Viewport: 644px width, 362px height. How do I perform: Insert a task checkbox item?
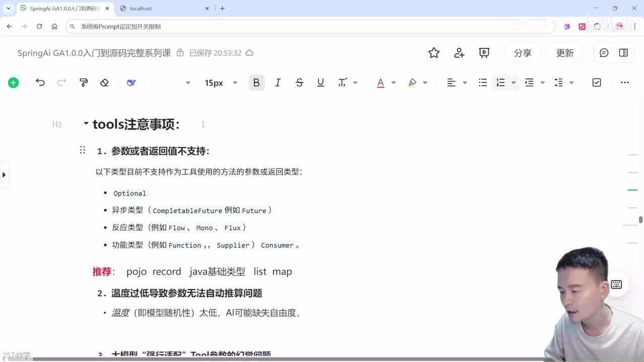(x=597, y=82)
